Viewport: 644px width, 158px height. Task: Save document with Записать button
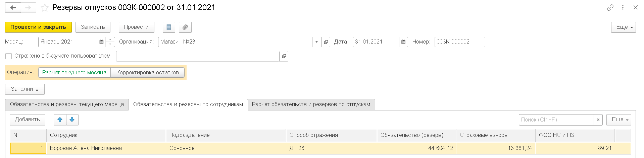pos(93,27)
